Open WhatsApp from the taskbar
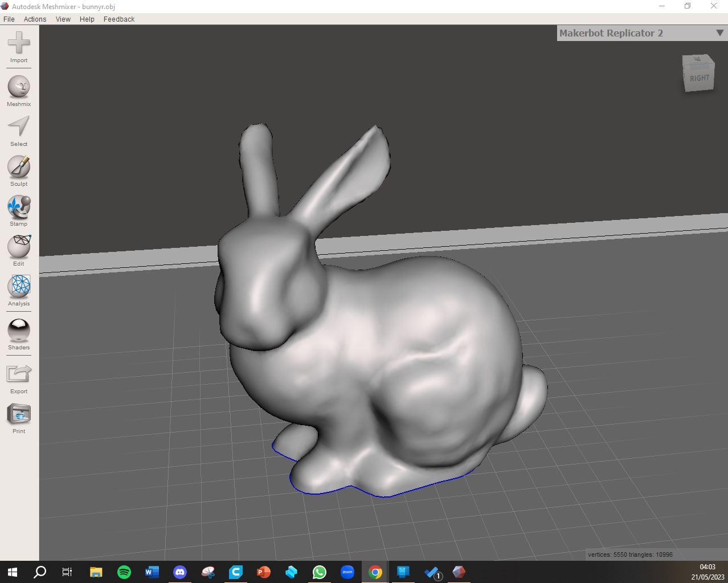728x583 pixels. pos(319,572)
